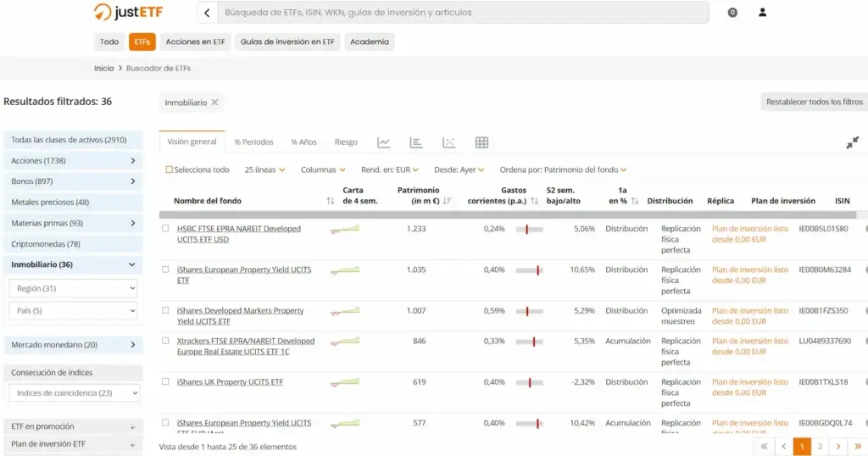Select the 577 patrimonio row checkbox
868x456 pixels.
(165, 422)
